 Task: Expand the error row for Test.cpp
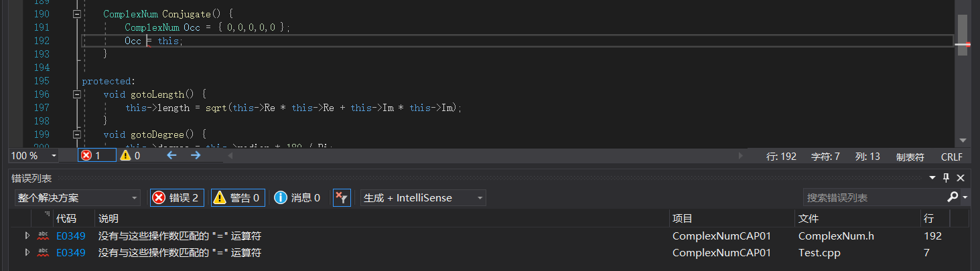tap(27, 252)
